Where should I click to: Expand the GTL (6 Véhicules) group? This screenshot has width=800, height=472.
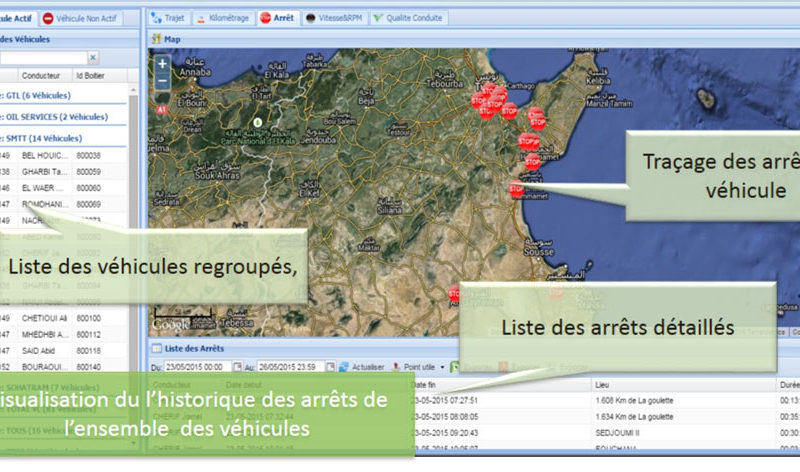40,95
